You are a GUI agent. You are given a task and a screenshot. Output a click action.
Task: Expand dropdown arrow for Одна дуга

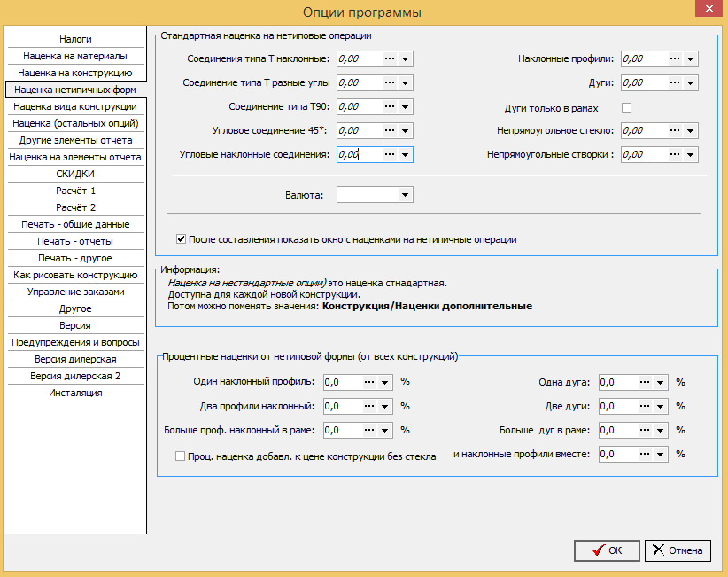[x=660, y=382]
